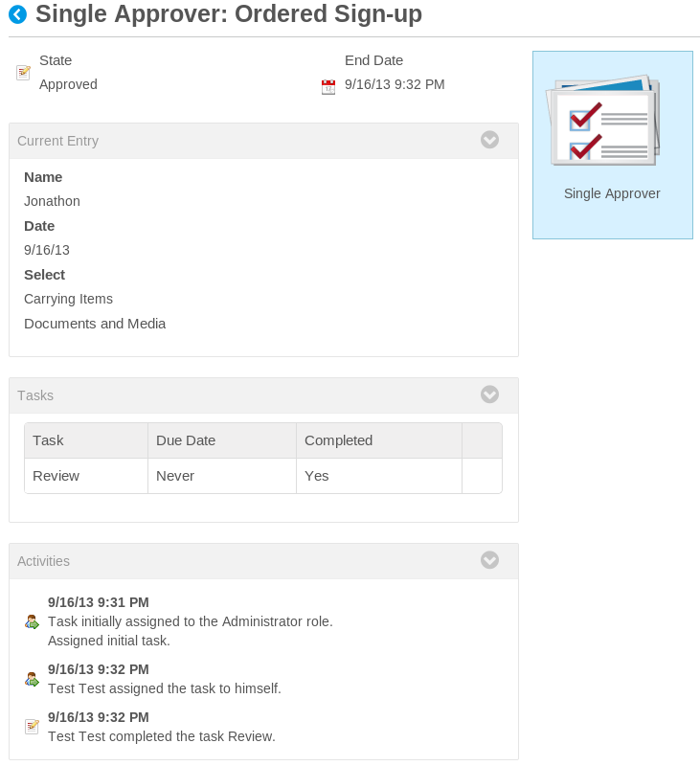Click icon beside 'completed the task Review'

coord(32,727)
